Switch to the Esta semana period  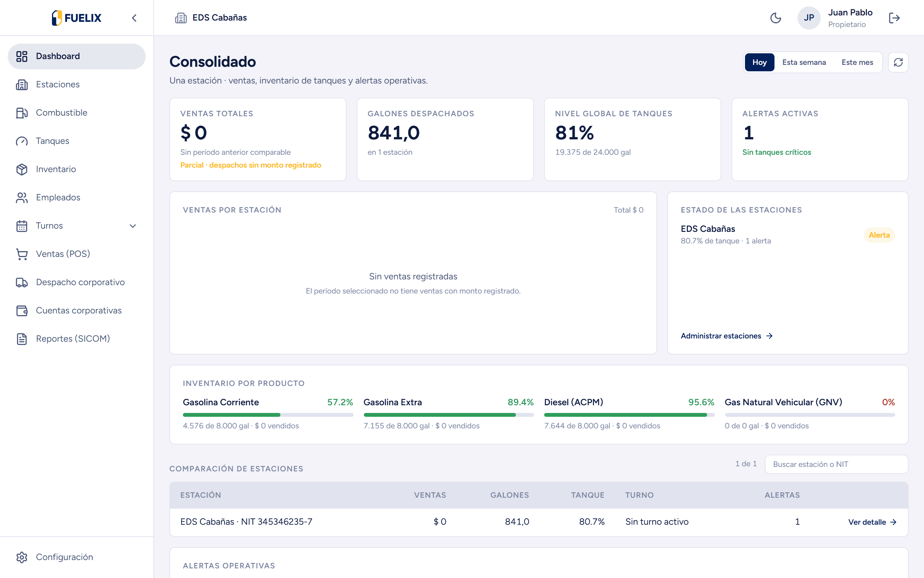click(x=804, y=62)
